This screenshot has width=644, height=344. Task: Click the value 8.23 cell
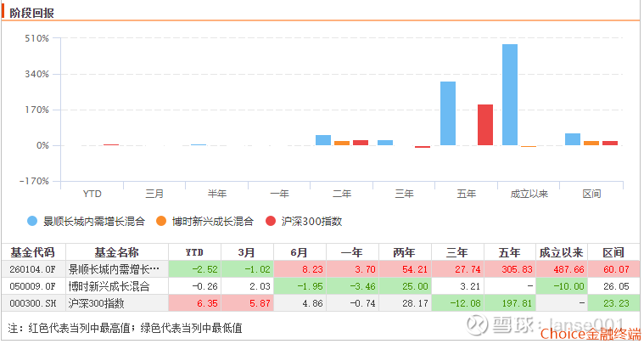pyautogui.click(x=300, y=269)
